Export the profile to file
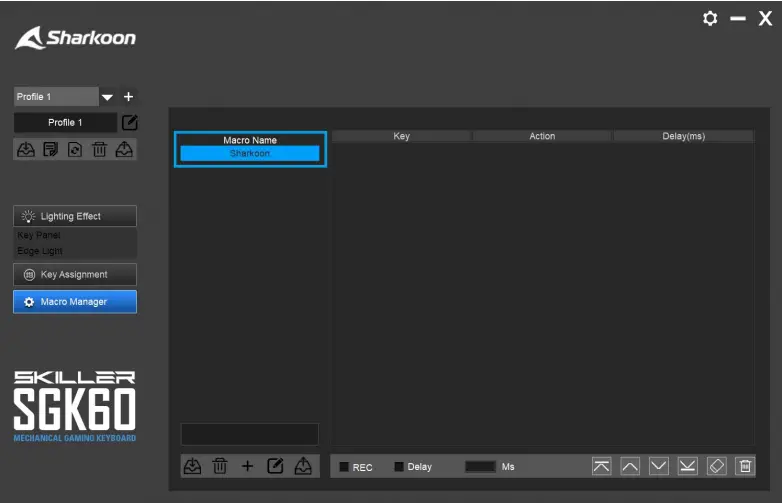The image size is (782, 503). tap(124, 150)
